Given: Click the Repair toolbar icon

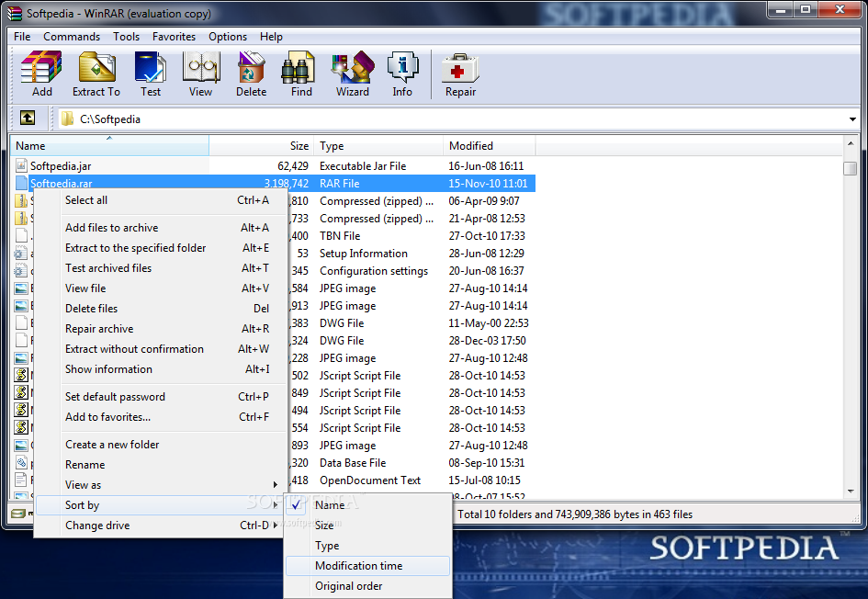Looking at the screenshot, I should 460,69.
